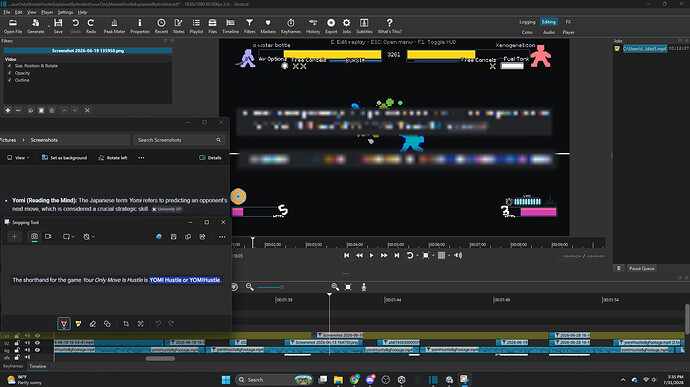Click the What's This help icon
The width and height of the screenshot is (690, 387).
pos(389,26)
